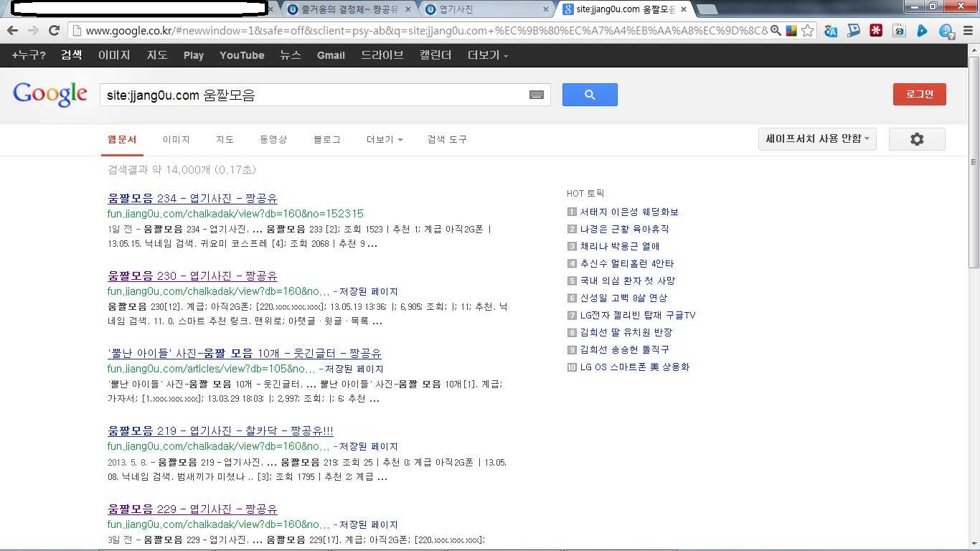
Task: Open 드라이브 in the black top bar
Action: (382, 55)
